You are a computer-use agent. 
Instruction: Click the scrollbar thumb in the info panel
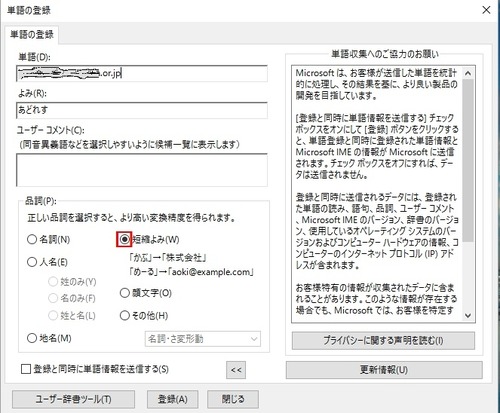[468, 161]
